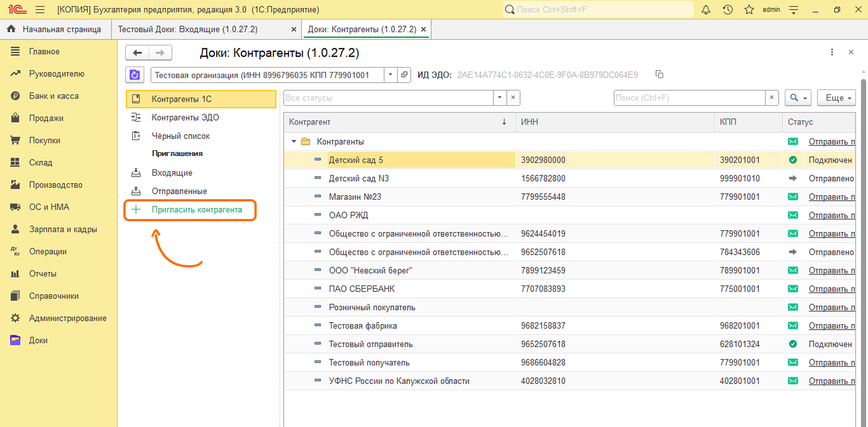This screenshot has width=868, height=427.
Task: Click INN 7707083893 cell
Action: (x=615, y=289)
